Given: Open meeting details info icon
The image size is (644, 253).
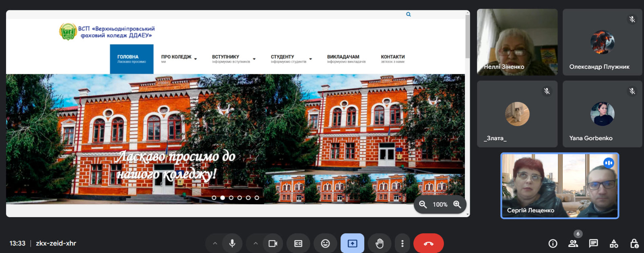Looking at the screenshot, I should [553, 243].
